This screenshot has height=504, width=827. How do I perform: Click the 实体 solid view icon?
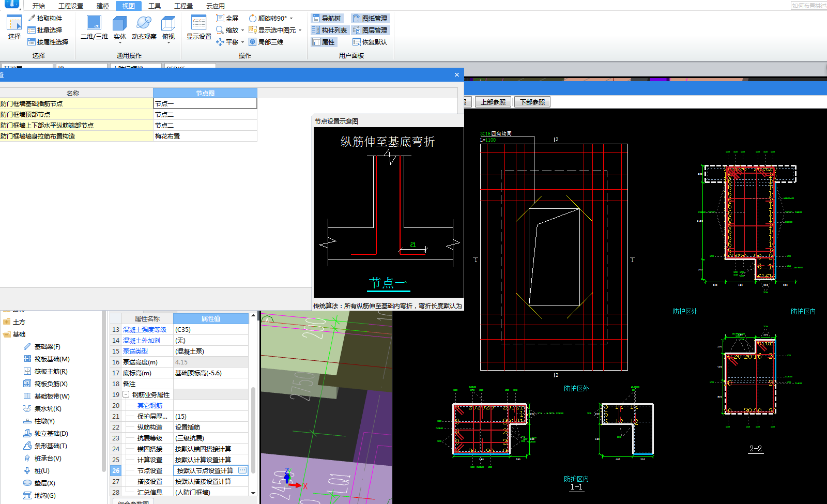point(119,23)
